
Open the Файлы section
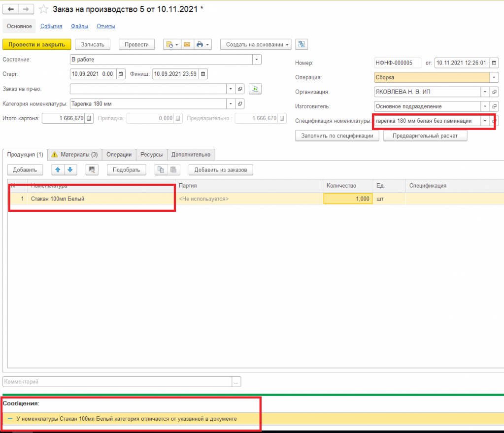[x=79, y=27]
